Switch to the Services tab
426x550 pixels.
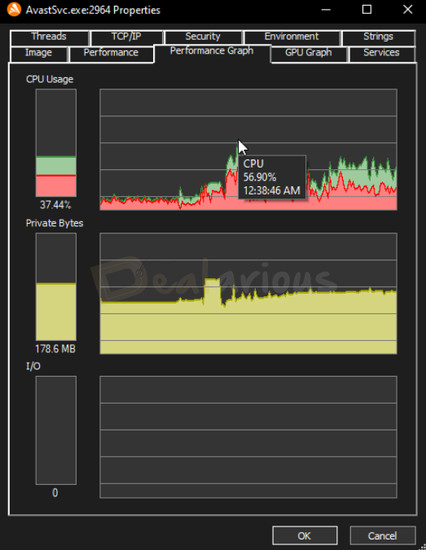[x=381, y=53]
